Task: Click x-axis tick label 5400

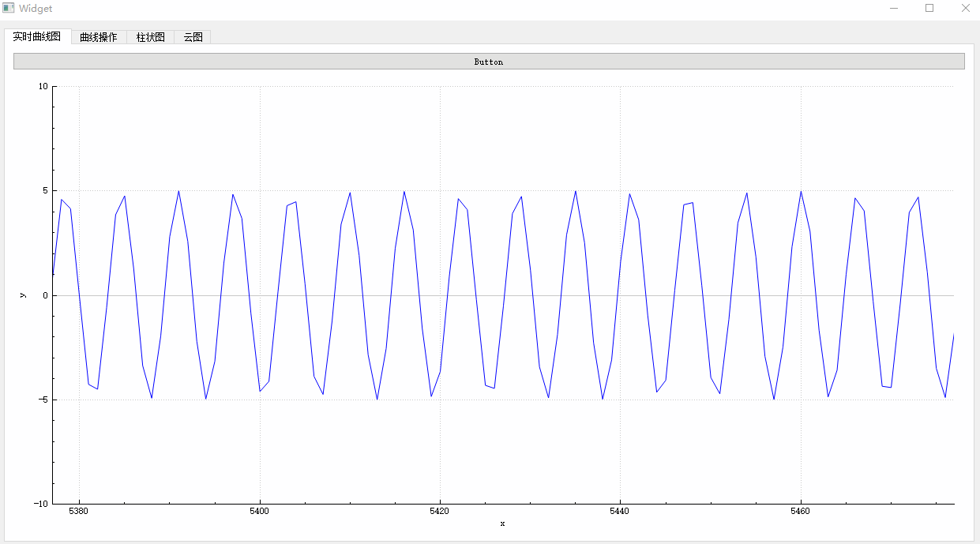Action: (260, 512)
